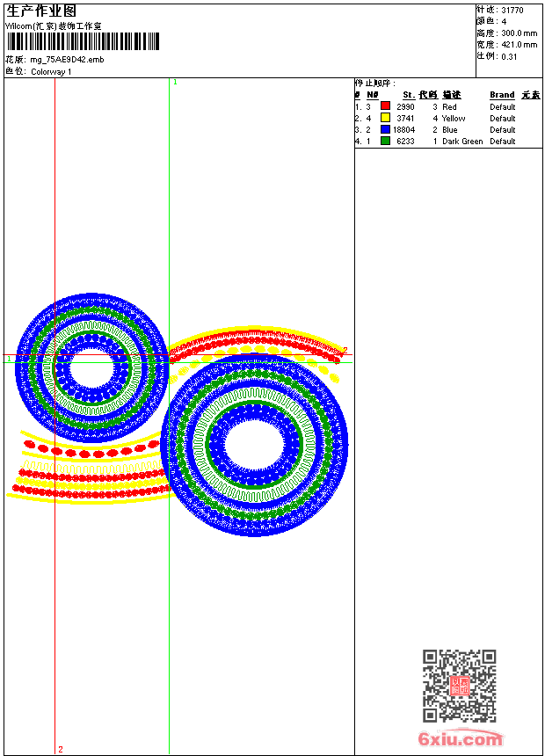The height and width of the screenshot is (756, 545).
Task: Click the large right ring embroidery design
Action: pyautogui.click(x=254, y=445)
